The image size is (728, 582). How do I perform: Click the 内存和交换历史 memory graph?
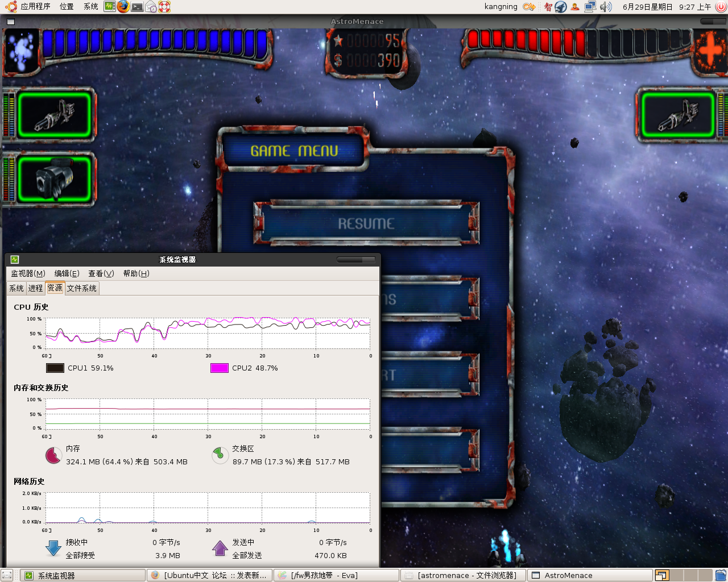(208, 414)
